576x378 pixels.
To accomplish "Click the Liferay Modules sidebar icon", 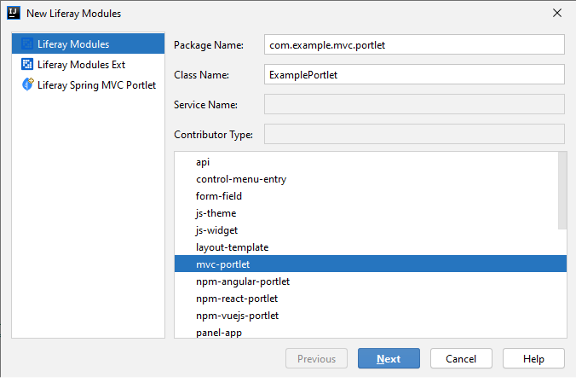I will pos(27,44).
